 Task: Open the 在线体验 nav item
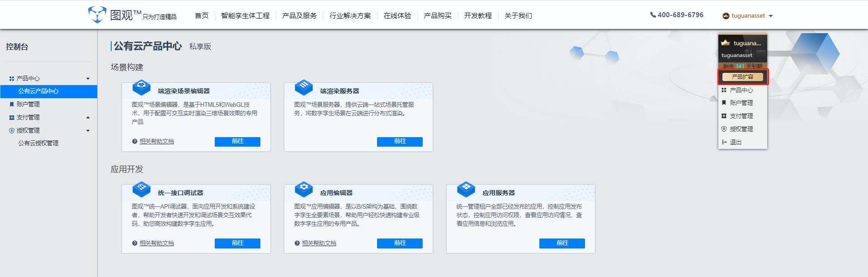[397, 16]
